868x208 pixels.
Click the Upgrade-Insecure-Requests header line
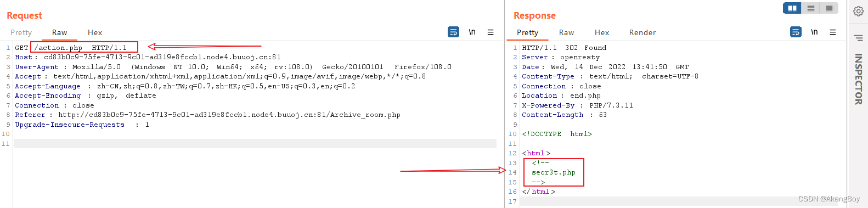(x=82, y=125)
